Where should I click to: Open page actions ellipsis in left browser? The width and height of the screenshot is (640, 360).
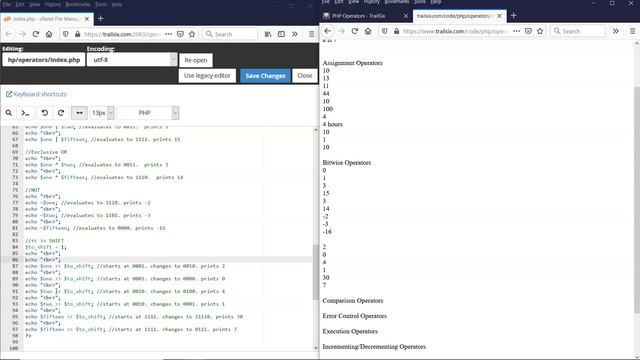169,34
